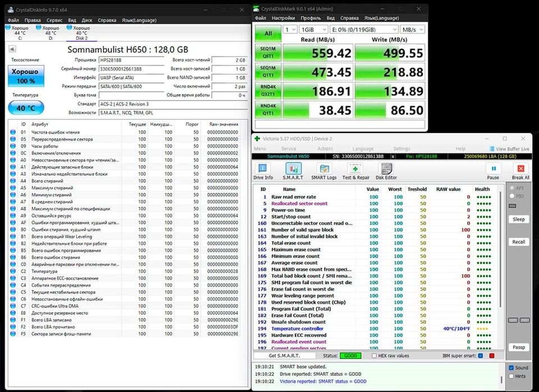This screenshot has width=539, height=392.
Task: Select the Reallocated sector count row
Action: [x=376, y=203]
